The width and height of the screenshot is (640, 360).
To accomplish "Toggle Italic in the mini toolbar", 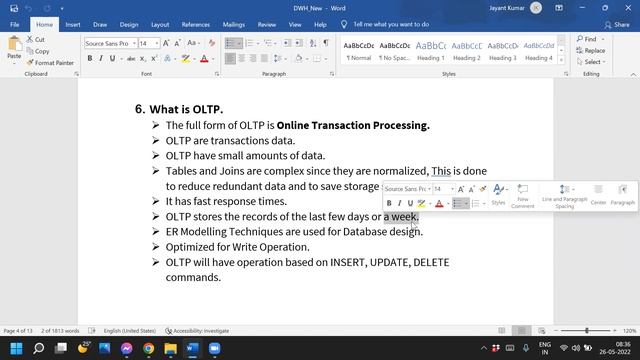I will (400, 203).
